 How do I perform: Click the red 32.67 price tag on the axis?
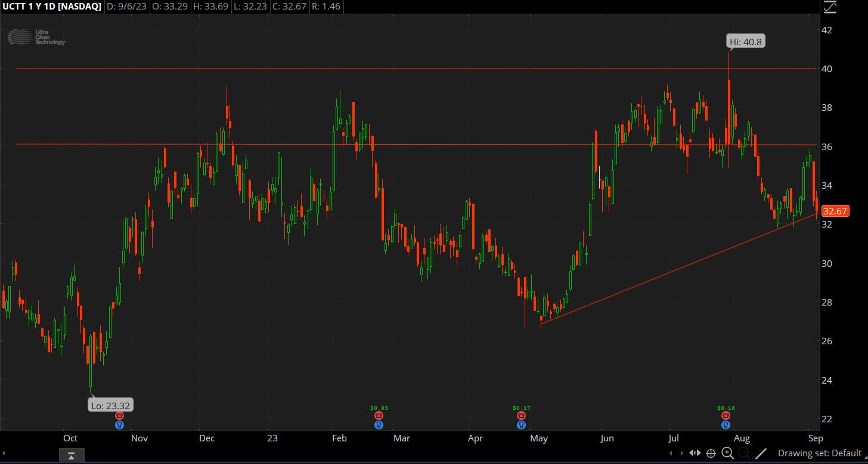click(x=835, y=211)
